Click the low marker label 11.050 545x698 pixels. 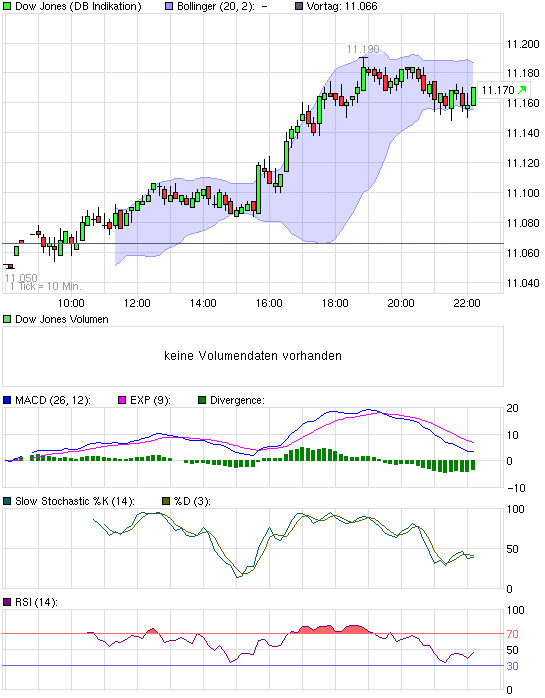click(21, 278)
